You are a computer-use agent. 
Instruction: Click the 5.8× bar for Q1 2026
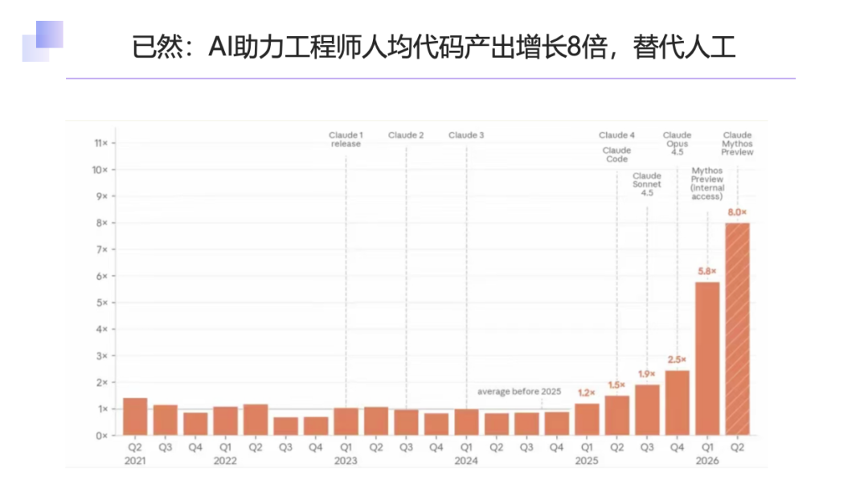(707, 359)
